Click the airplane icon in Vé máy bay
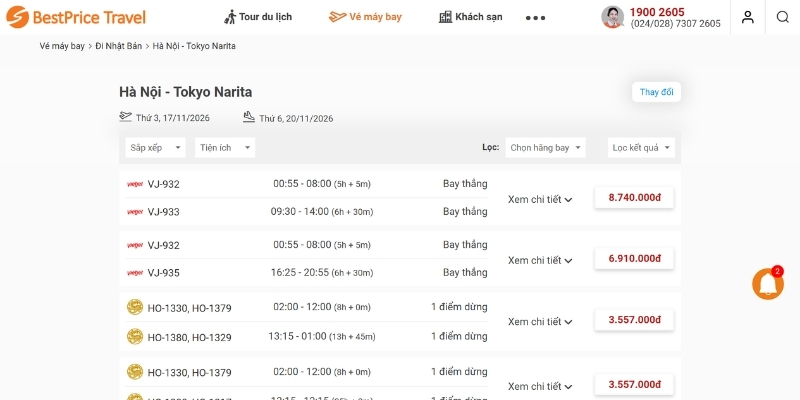The width and height of the screenshot is (800, 400). click(x=337, y=17)
